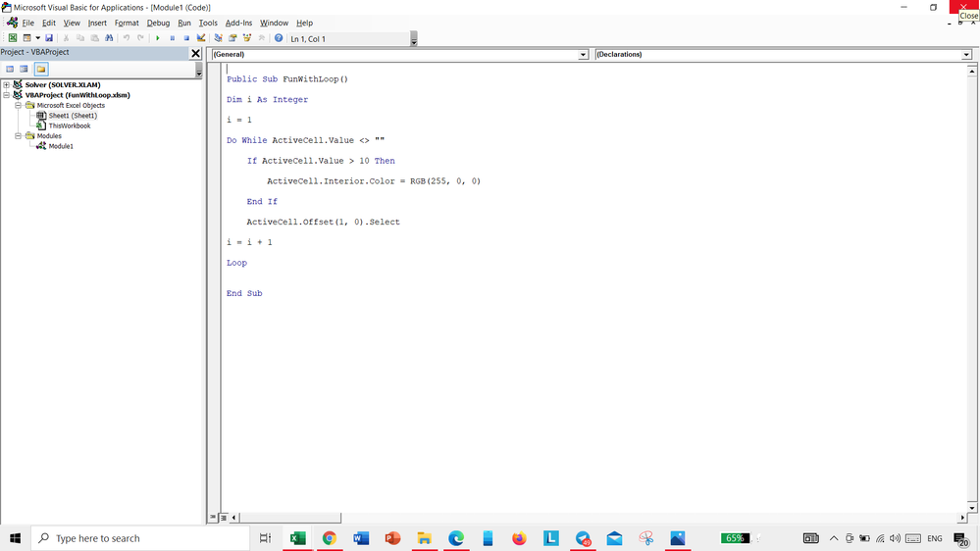
Task: Toggle Design Mode toolbar icon
Action: (x=201, y=38)
